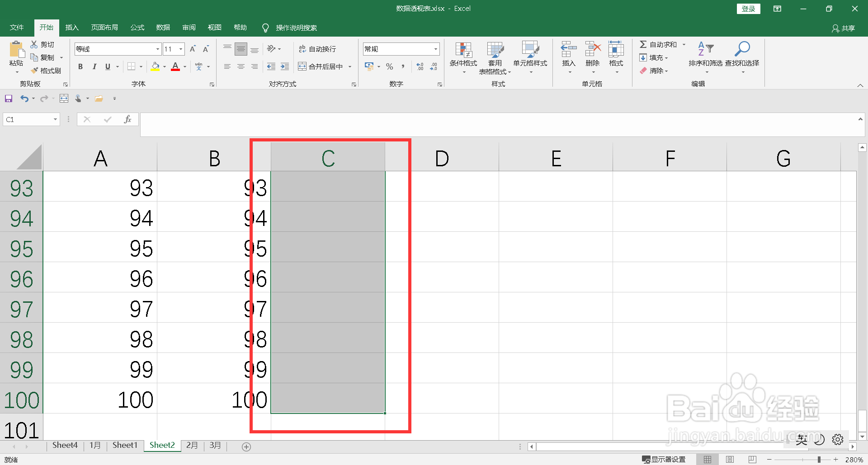This screenshot has height=465, width=868.
Task: Click the zoom slider handle
Action: pyautogui.click(x=819, y=460)
